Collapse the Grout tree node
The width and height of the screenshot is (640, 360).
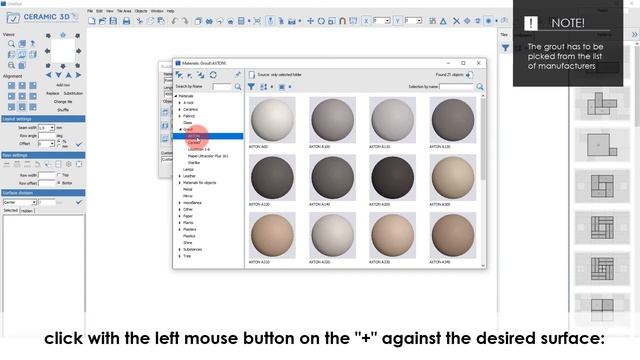click(x=180, y=129)
